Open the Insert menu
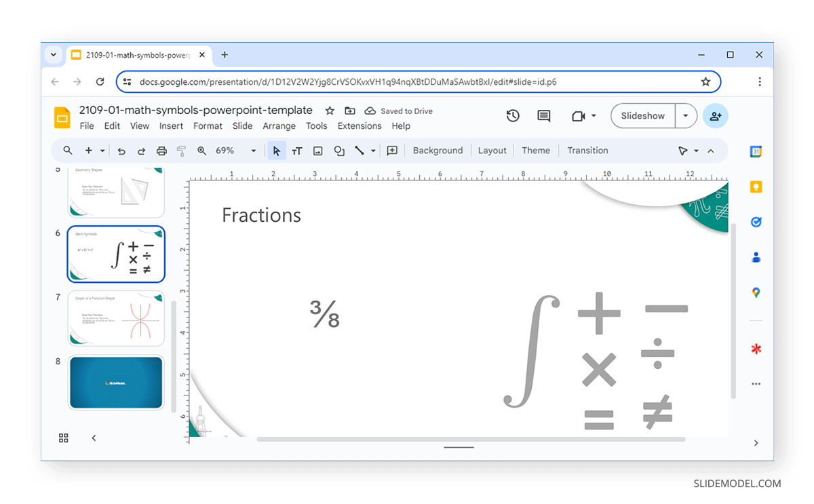Viewport: 814px width, 504px height. [171, 125]
